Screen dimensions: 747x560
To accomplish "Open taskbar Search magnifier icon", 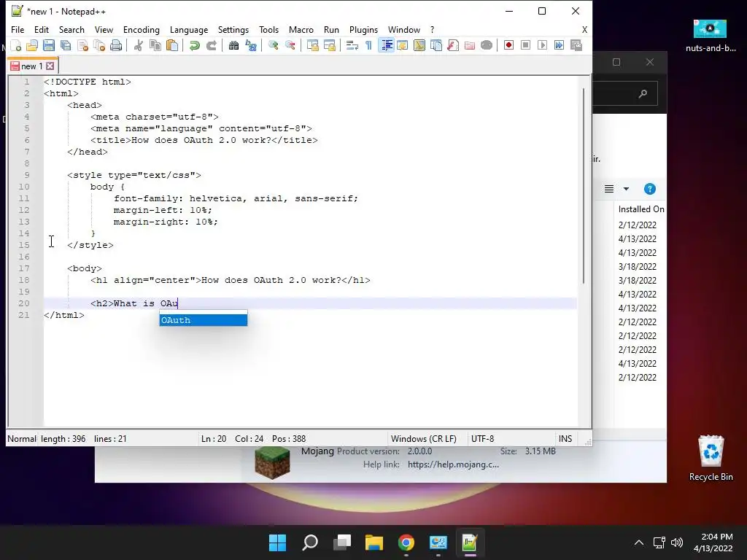I will pyautogui.click(x=310, y=542).
